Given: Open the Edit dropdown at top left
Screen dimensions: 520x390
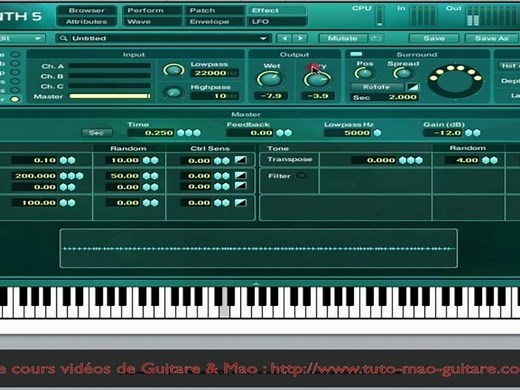Looking at the screenshot, I should pos(22,38).
